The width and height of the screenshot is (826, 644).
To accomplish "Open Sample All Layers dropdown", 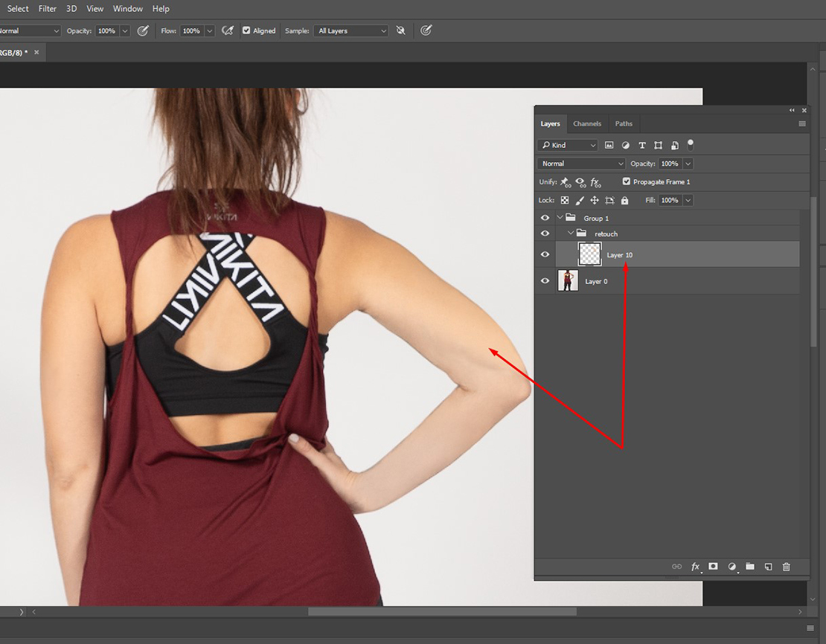I will (x=350, y=30).
